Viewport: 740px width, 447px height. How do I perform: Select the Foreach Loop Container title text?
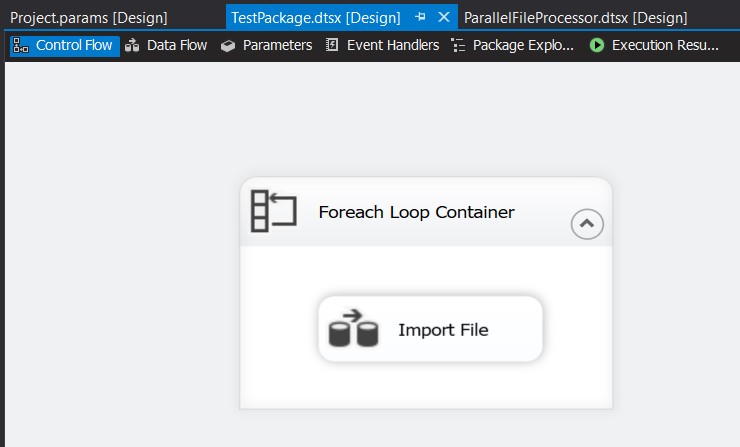[x=416, y=212]
